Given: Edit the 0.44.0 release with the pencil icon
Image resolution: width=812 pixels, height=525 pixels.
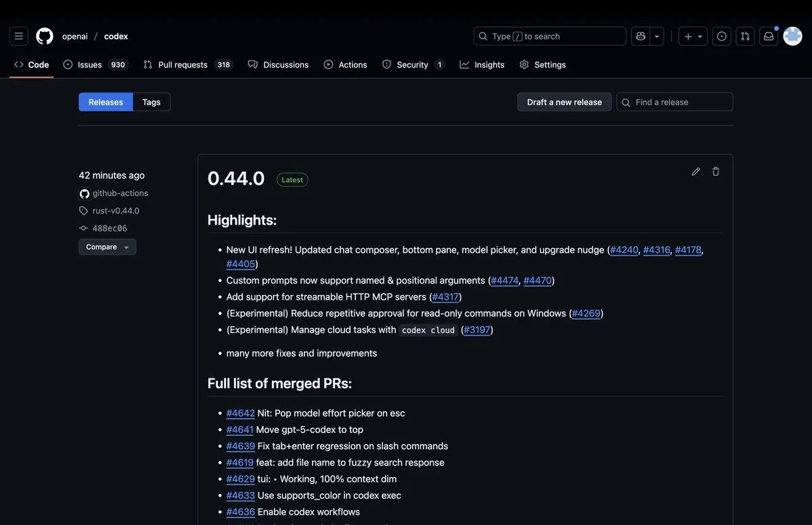Looking at the screenshot, I should click(695, 171).
